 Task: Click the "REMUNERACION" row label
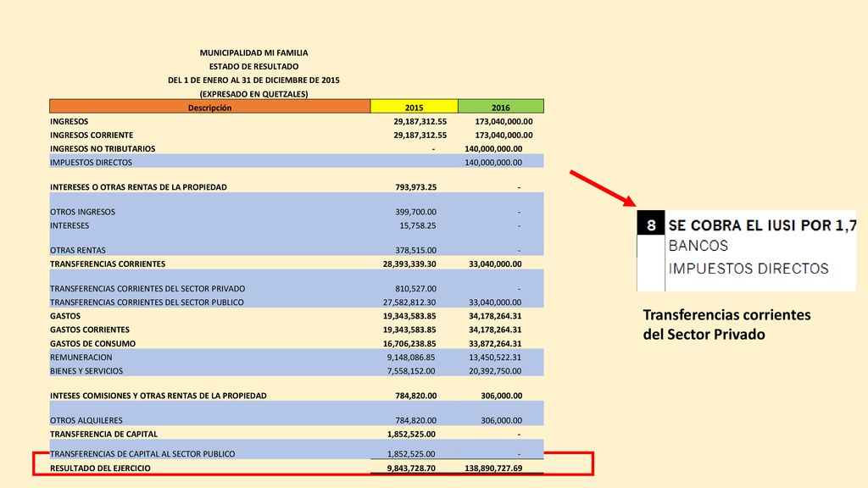pos(81,358)
